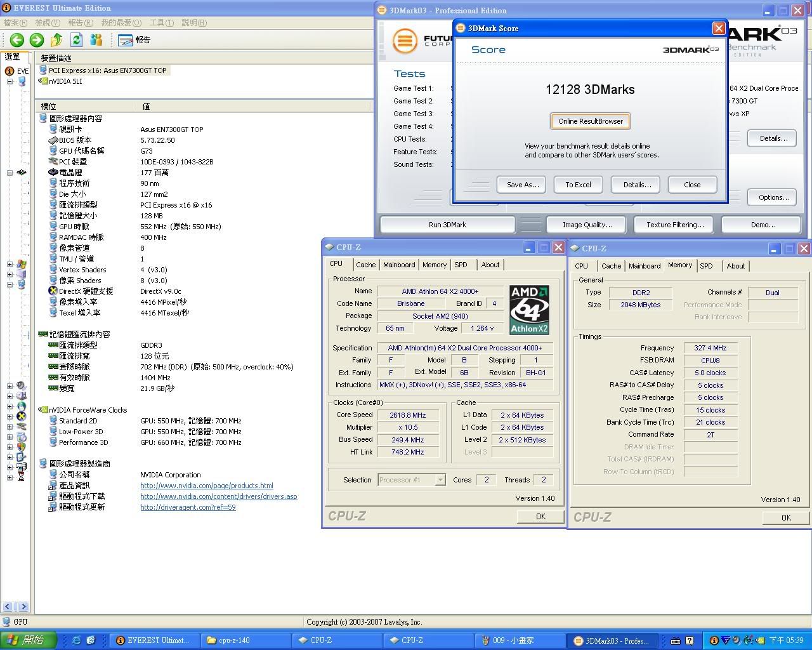
Task: Open the Processor #1 selection dropdown
Action: [x=440, y=480]
